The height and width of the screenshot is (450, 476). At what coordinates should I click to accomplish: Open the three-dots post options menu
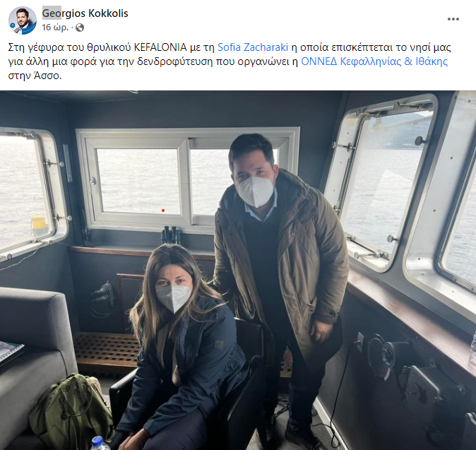click(453, 19)
